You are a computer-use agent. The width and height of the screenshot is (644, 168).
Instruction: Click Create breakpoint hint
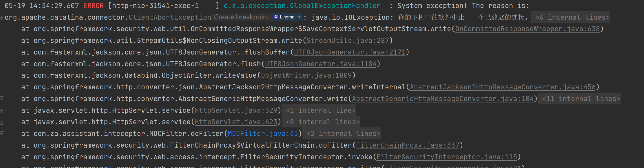[242, 17]
